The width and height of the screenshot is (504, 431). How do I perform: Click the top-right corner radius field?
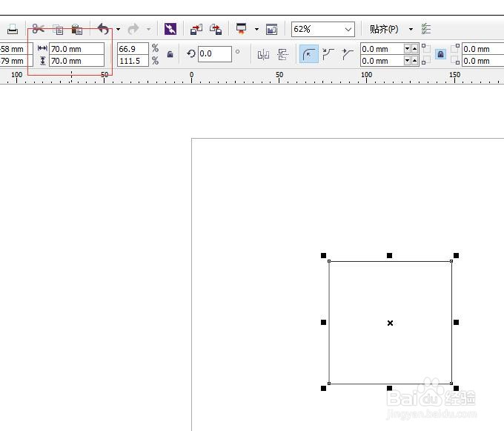click(x=483, y=49)
